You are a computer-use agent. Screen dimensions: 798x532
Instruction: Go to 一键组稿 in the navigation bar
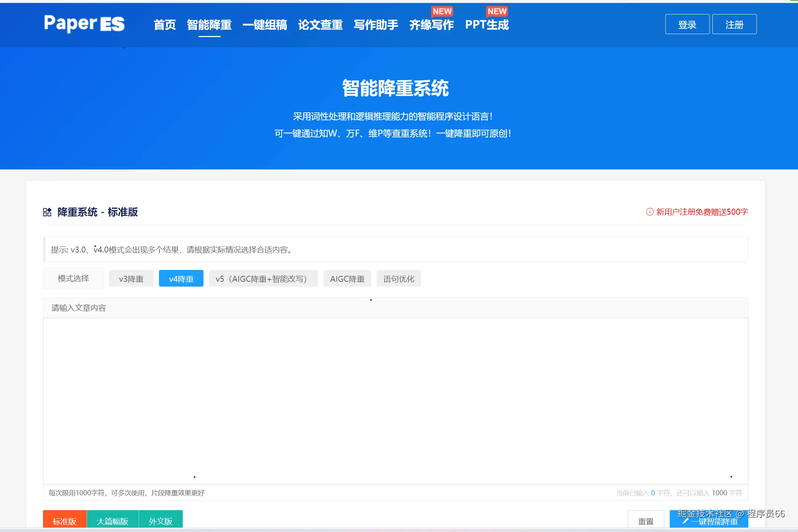tap(265, 25)
